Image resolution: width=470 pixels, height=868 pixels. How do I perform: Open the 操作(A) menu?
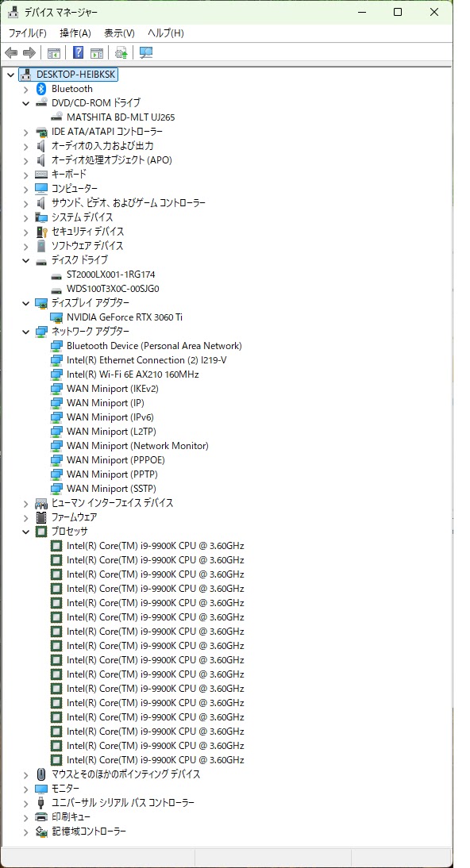tap(75, 33)
